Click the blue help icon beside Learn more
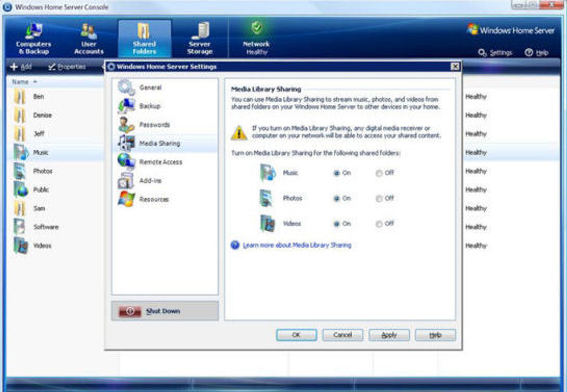Viewport: 567px width, 392px height. point(235,245)
